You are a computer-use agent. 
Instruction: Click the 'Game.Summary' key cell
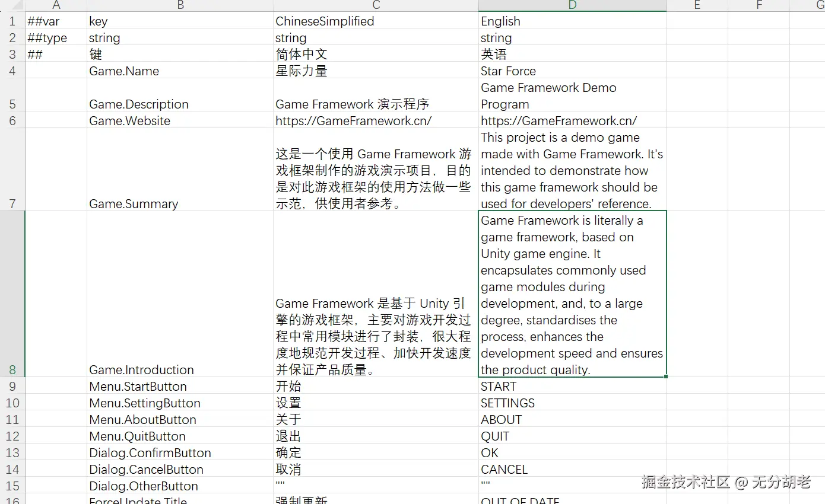coord(180,170)
